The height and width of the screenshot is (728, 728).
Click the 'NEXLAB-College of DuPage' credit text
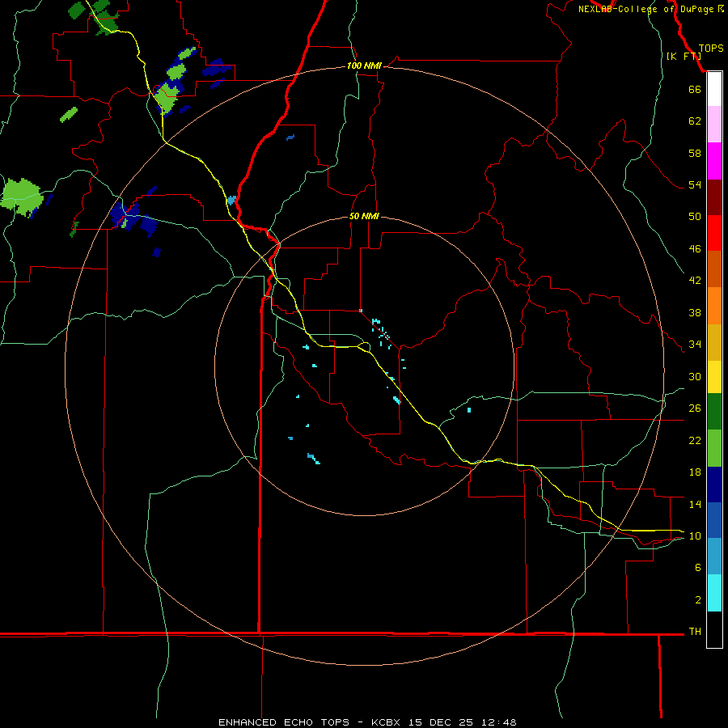coord(646,9)
